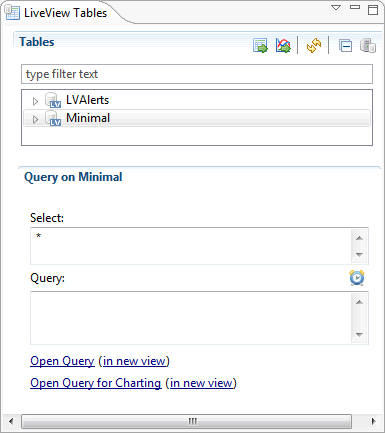
Task: Click 'in new view' link after Open Query
Action: (x=134, y=361)
